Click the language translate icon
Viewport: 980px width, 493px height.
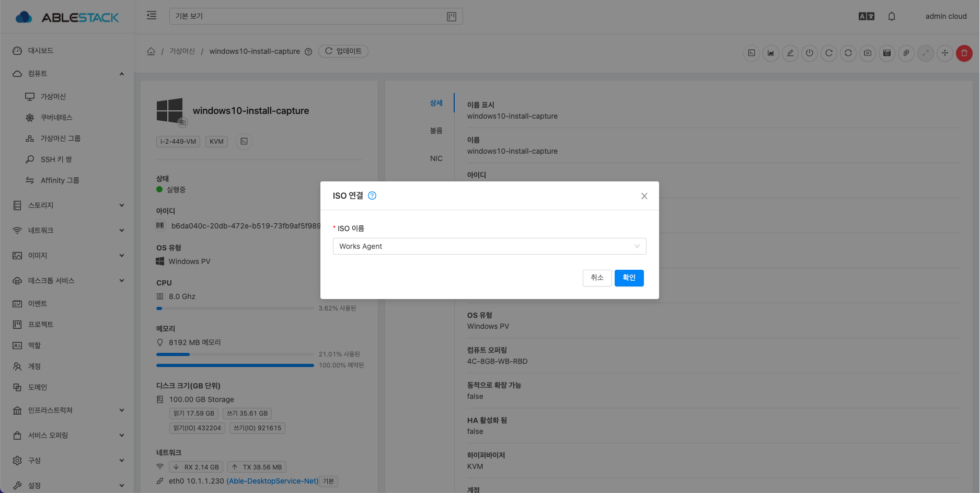866,16
